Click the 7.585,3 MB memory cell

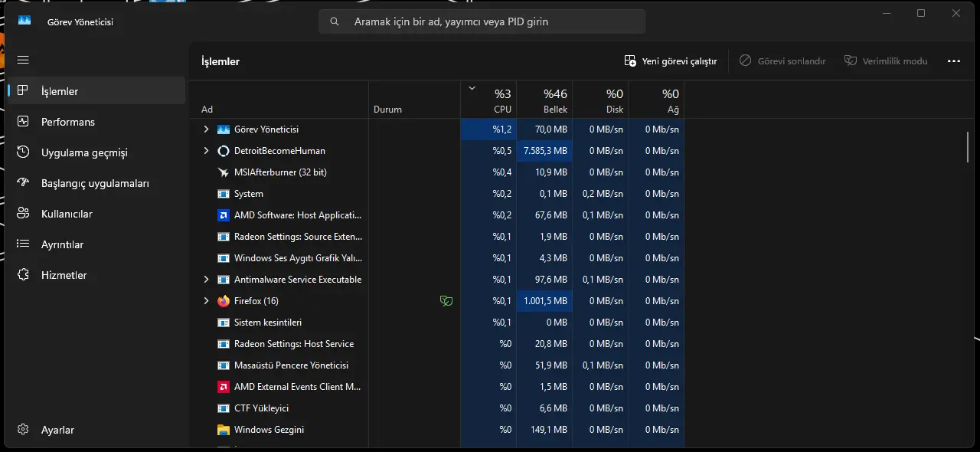click(544, 151)
